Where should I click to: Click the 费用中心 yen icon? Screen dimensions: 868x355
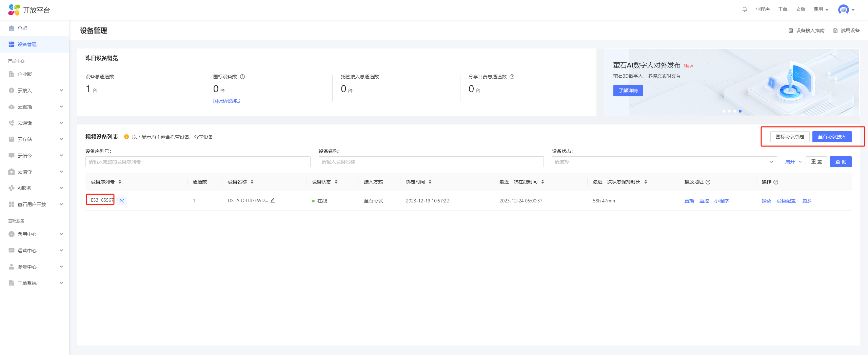click(x=12, y=234)
